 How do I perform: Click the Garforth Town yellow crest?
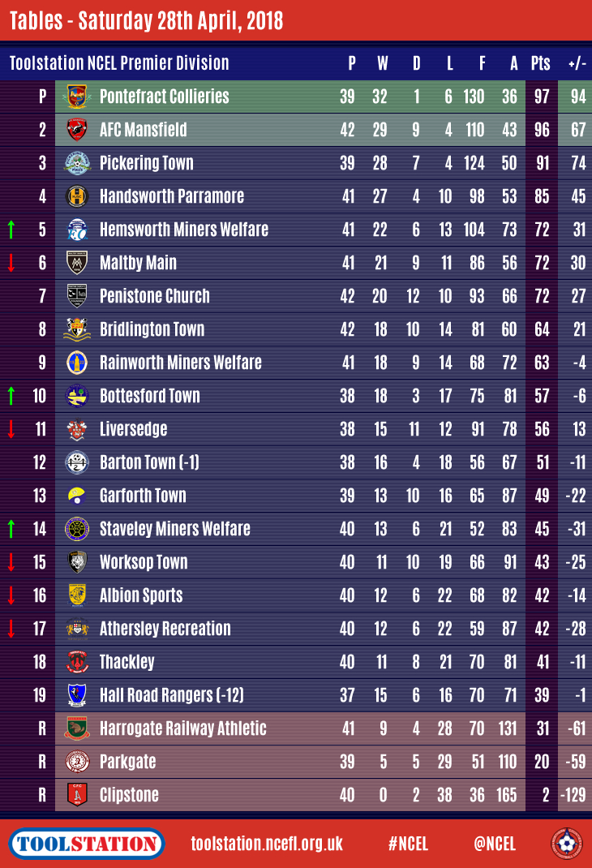77,496
